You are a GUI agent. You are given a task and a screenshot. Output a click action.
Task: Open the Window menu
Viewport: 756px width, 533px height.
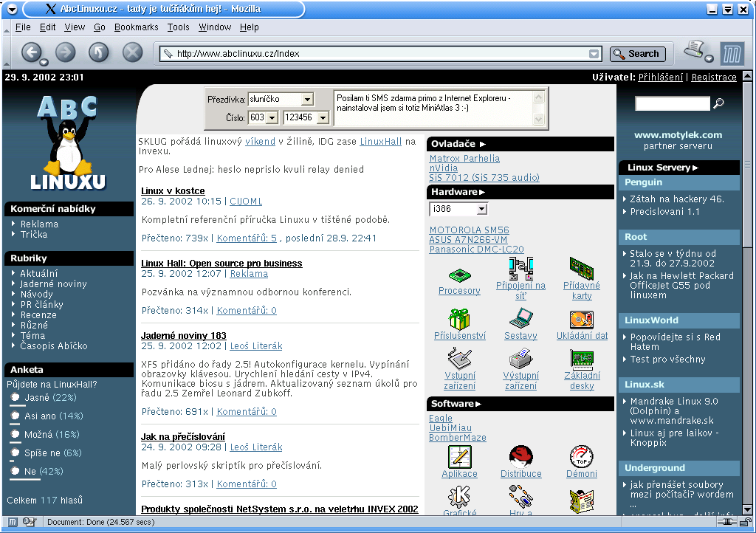click(x=215, y=27)
